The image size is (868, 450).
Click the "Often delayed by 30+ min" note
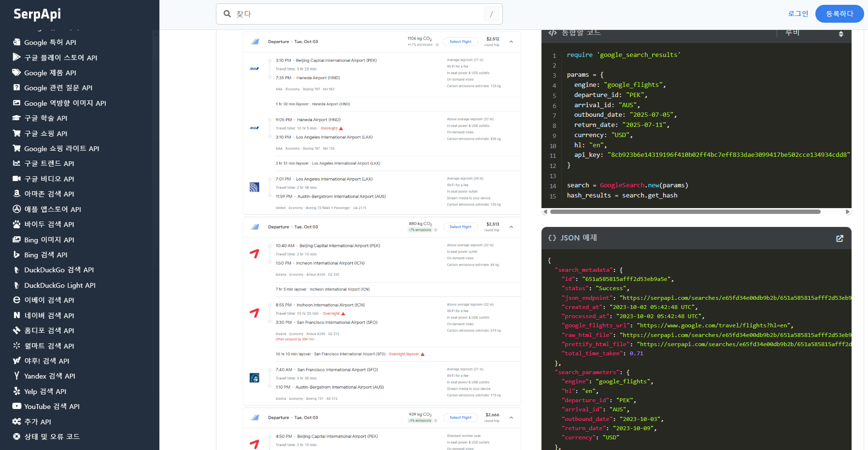pos(295,339)
